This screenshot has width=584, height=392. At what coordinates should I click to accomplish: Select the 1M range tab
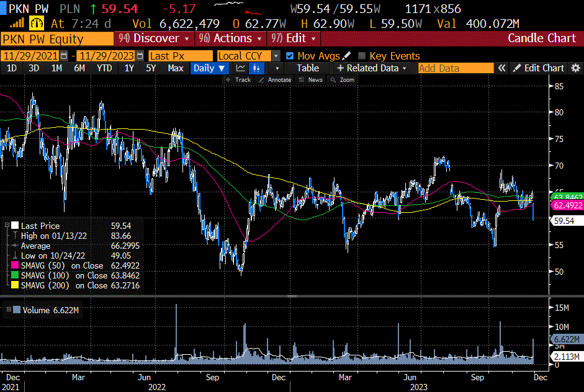pyautogui.click(x=56, y=68)
